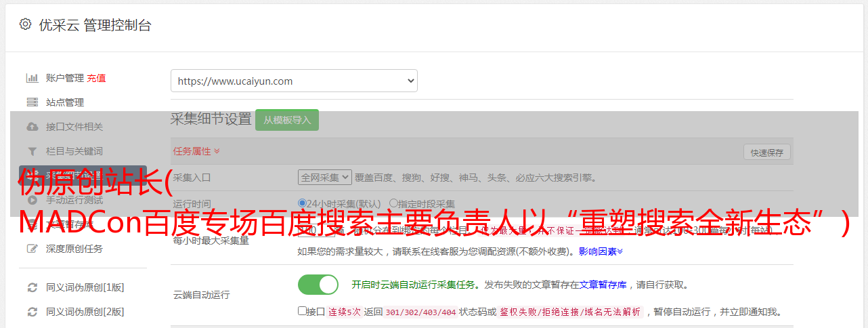Click the 快速保存 button
Screen dimensions: 868x328
[767, 152]
